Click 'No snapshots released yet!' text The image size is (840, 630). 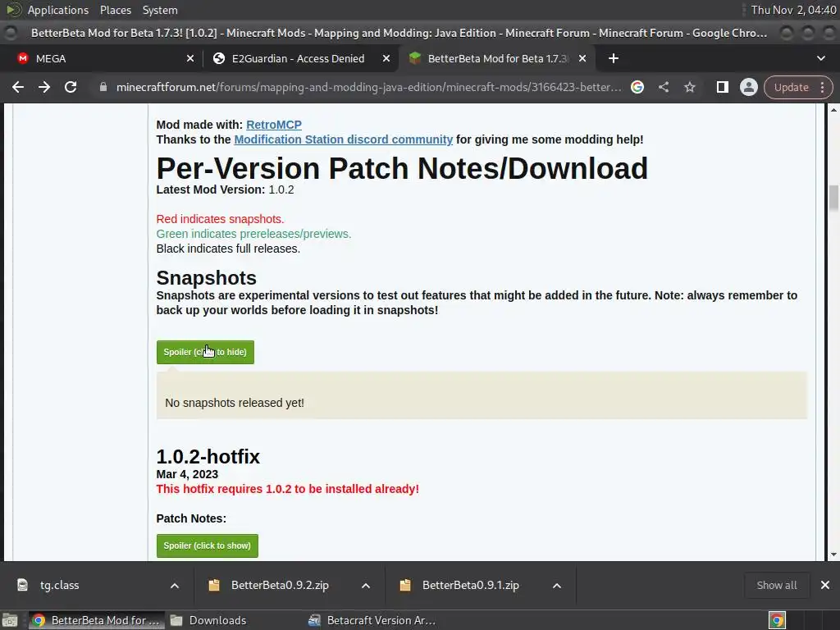235,403
